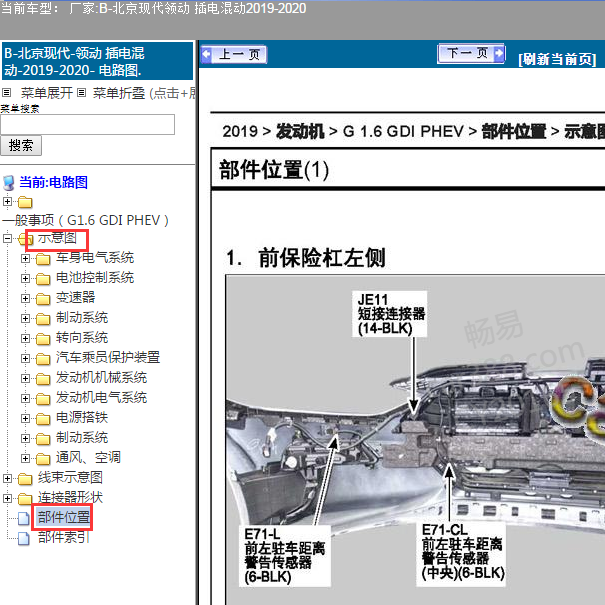
Task: Click folder icon of 制动系统 below 变速器
Action: (43, 319)
